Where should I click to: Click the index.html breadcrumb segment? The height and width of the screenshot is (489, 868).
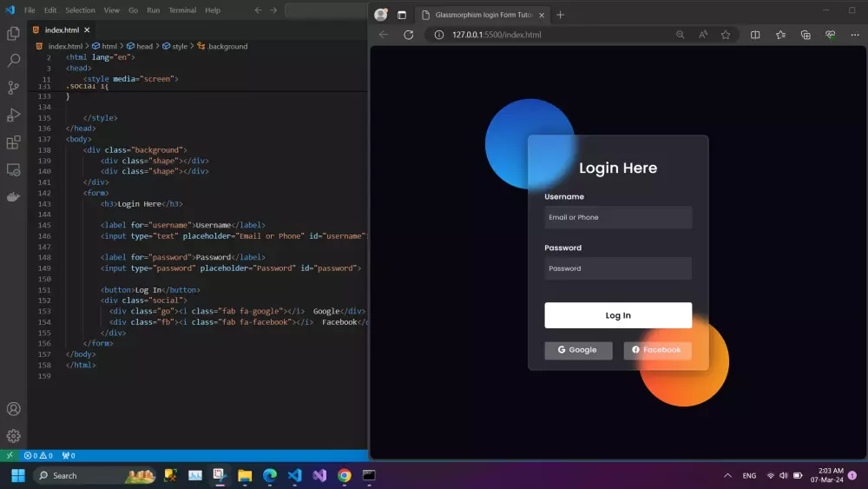59,47
